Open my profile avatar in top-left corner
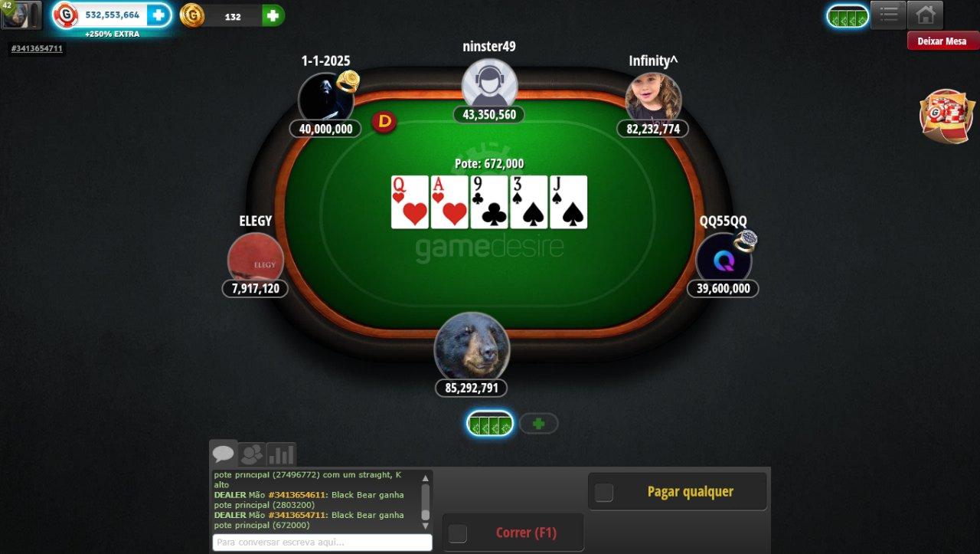Viewport: 980px width, 554px height. pos(21,15)
